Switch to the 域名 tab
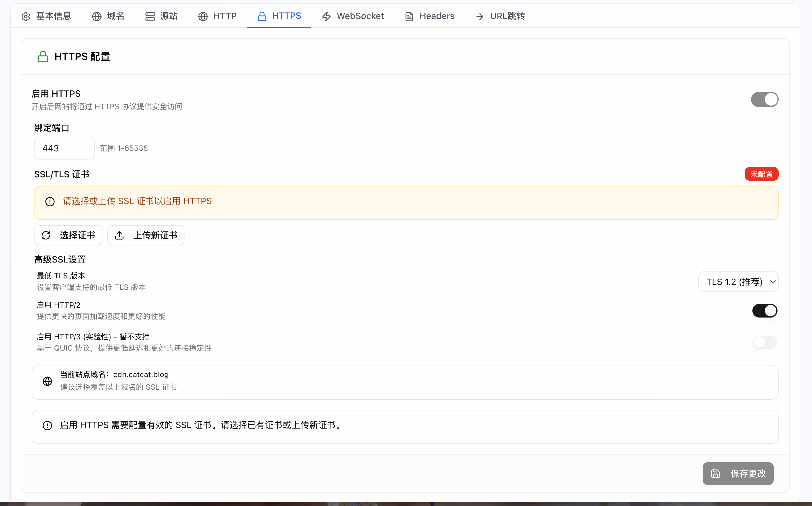 tap(108, 16)
